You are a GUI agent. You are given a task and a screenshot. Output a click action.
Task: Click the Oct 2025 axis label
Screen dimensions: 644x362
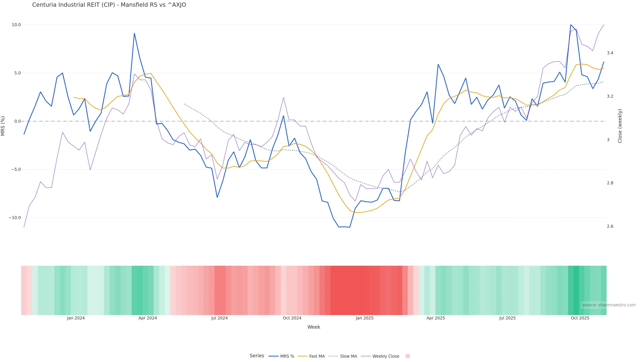[x=580, y=318]
